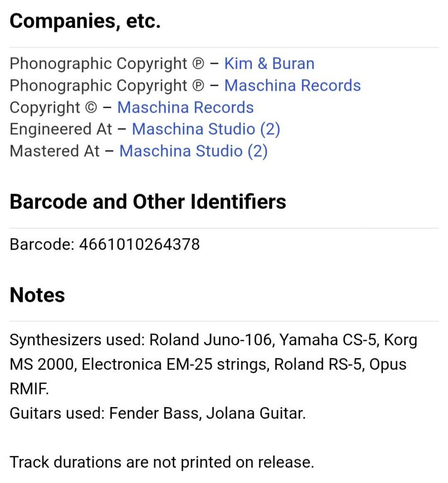Viewport: 448px width, 483px height.
Task: Select the barcode number 4661010264378
Action: [140, 244]
